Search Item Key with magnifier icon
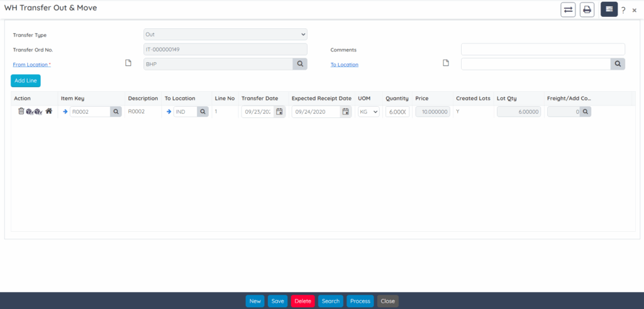 (x=116, y=111)
